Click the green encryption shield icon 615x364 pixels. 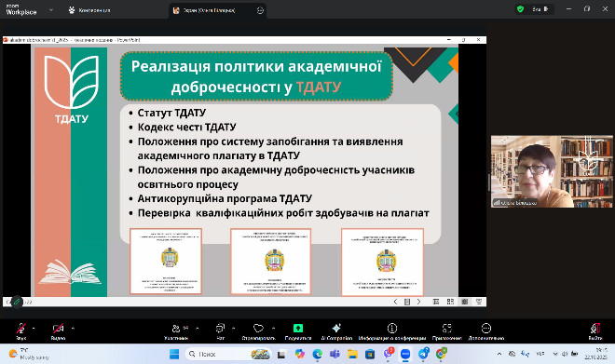coord(521,9)
